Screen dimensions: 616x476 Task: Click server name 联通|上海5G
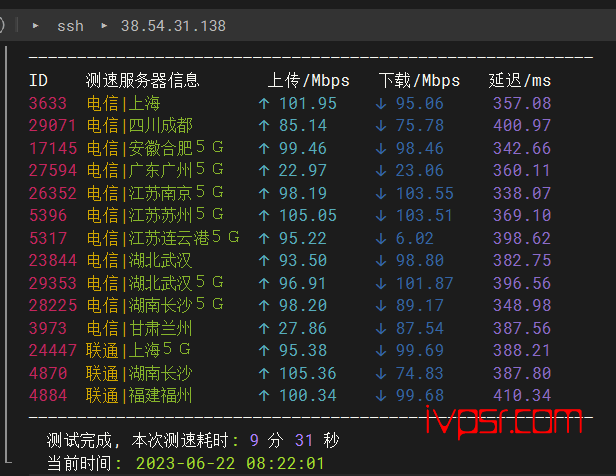[138, 350]
